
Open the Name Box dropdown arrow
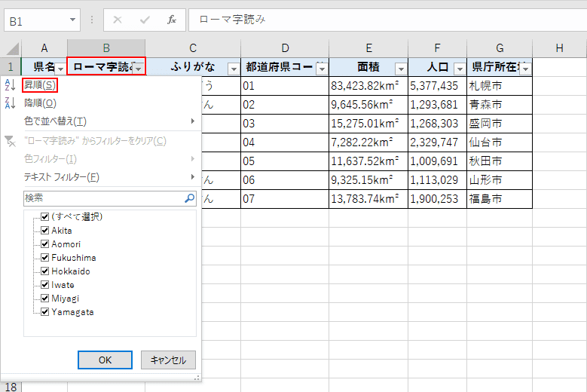pos(72,20)
